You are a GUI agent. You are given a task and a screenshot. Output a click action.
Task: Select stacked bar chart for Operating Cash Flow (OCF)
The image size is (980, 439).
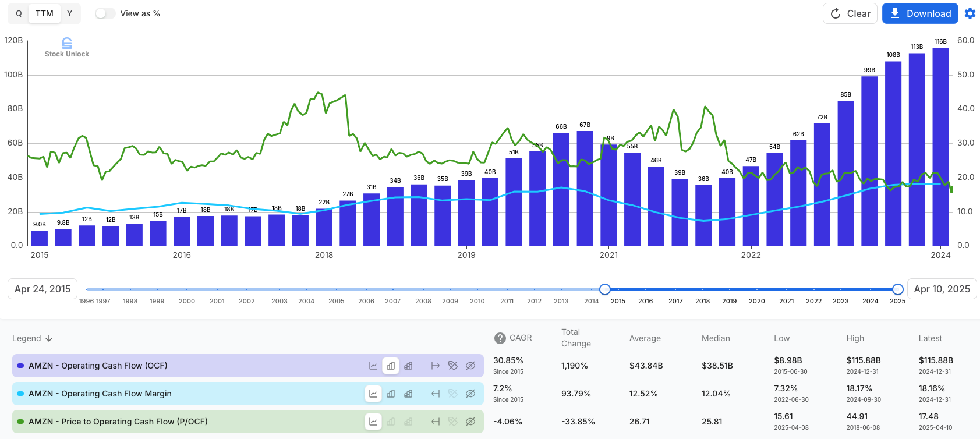coord(408,366)
